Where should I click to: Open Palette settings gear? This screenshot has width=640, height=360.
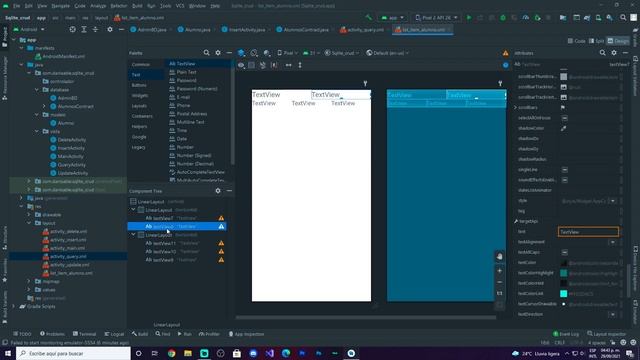click(218, 53)
